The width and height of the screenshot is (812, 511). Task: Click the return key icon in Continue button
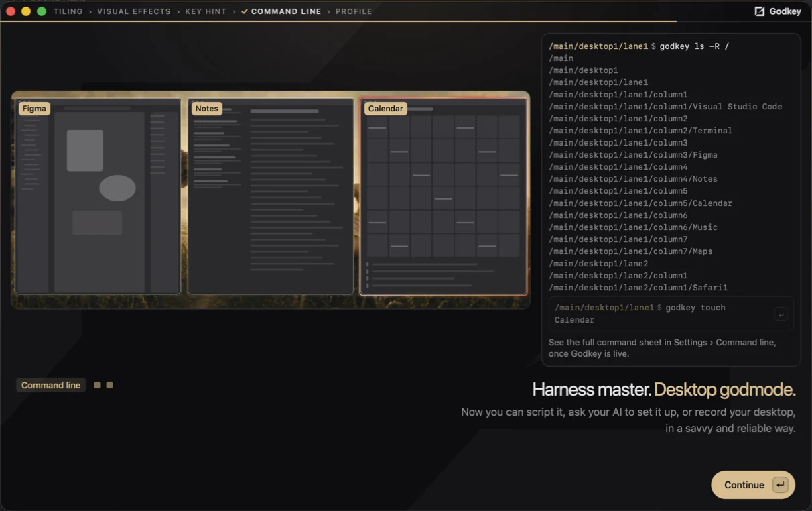pos(780,485)
